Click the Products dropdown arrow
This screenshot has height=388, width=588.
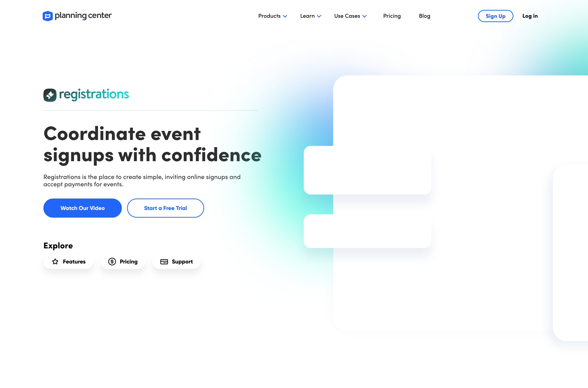(x=285, y=16)
